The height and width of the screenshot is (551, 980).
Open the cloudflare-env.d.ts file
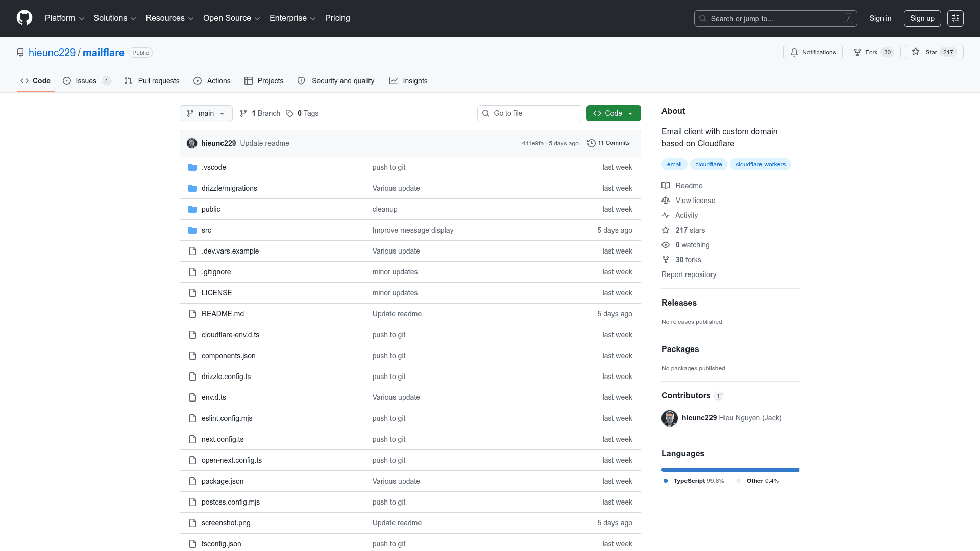tap(230, 335)
